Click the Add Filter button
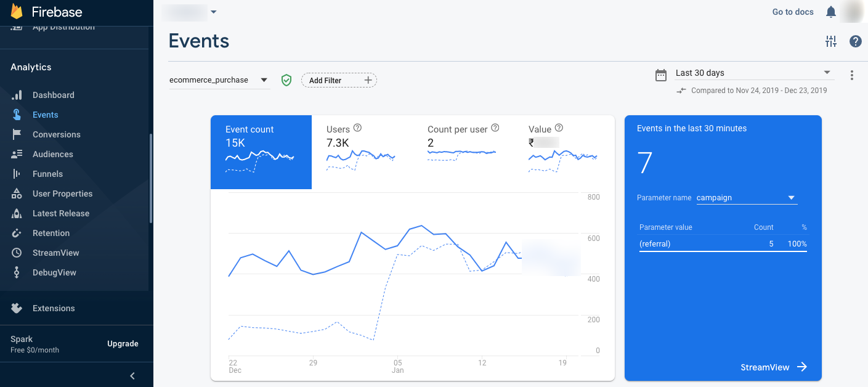Screen dimensions: 868x387 click(339, 80)
